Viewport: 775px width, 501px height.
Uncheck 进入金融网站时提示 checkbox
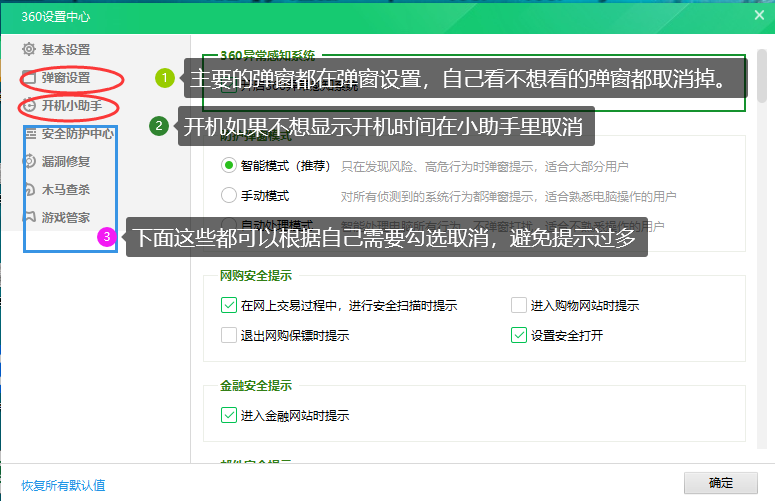228,415
